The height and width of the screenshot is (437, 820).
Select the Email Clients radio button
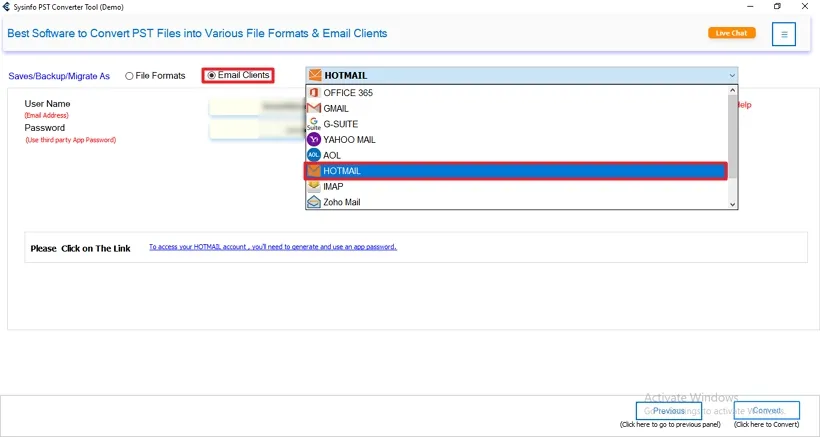tap(212, 75)
